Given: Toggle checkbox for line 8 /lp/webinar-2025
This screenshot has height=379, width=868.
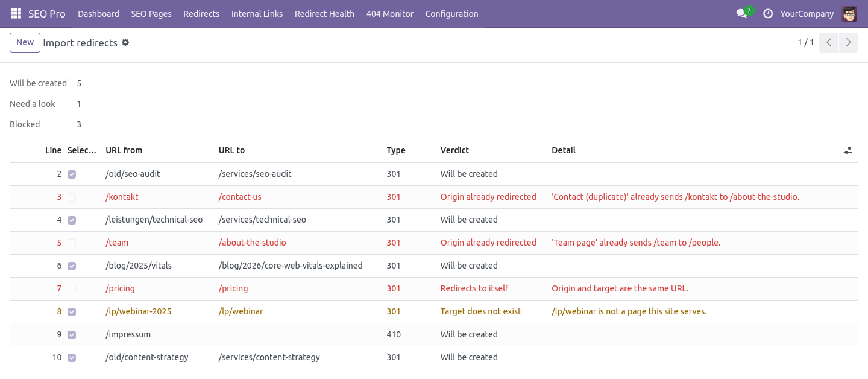Looking at the screenshot, I should (72, 311).
